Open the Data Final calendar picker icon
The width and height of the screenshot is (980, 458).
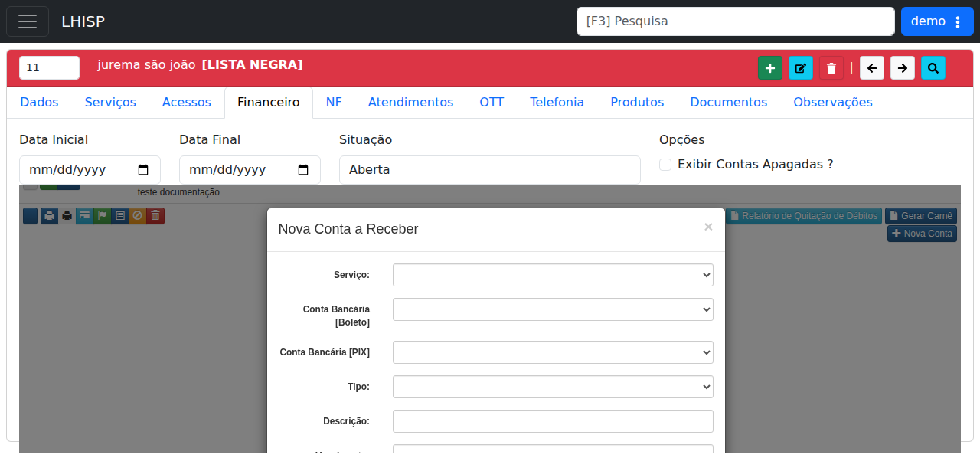303,170
